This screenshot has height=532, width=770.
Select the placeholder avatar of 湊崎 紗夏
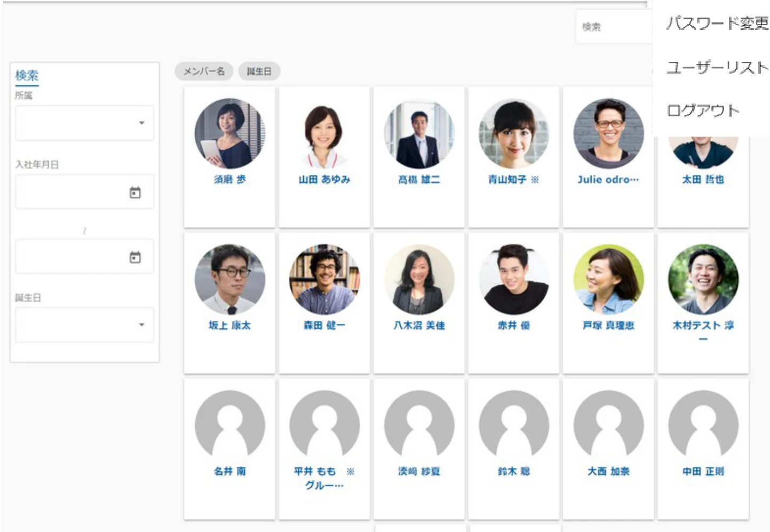pos(419,425)
